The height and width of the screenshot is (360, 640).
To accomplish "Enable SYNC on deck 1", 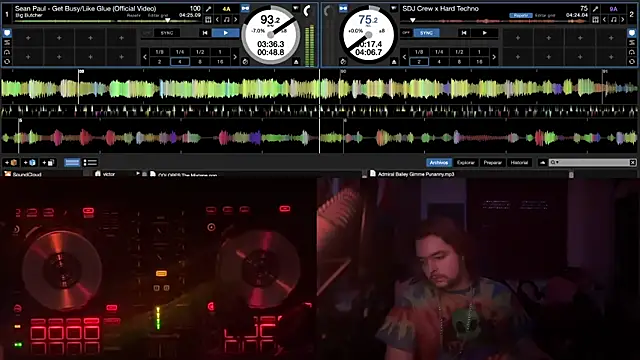I will pyautogui.click(x=167, y=33).
